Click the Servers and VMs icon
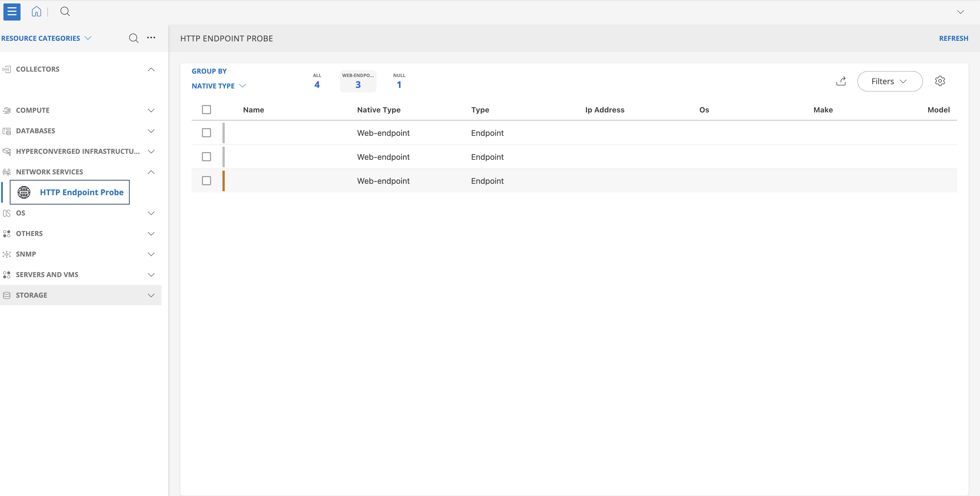Image resolution: width=980 pixels, height=496 pixels. tap(7, 275)
